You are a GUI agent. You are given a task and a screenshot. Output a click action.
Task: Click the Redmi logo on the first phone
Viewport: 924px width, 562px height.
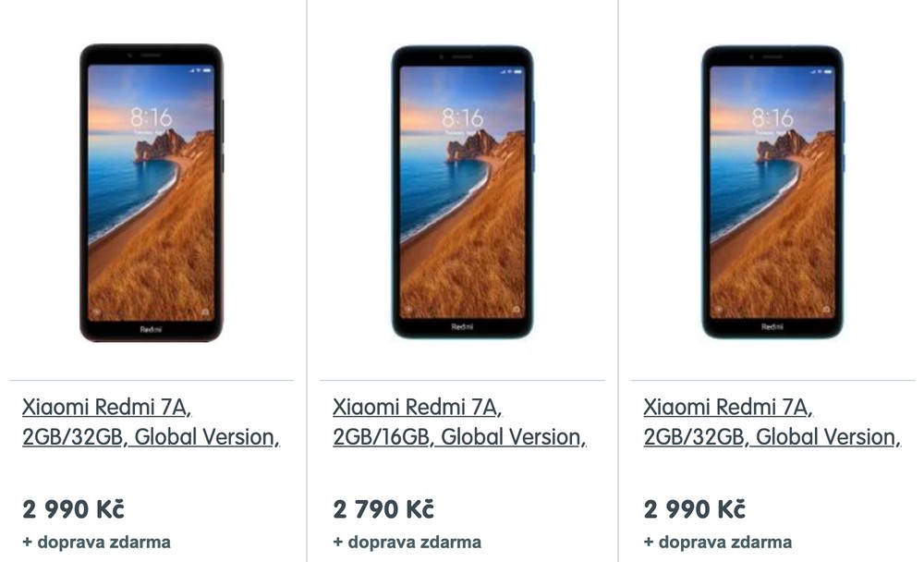point(151,329)
